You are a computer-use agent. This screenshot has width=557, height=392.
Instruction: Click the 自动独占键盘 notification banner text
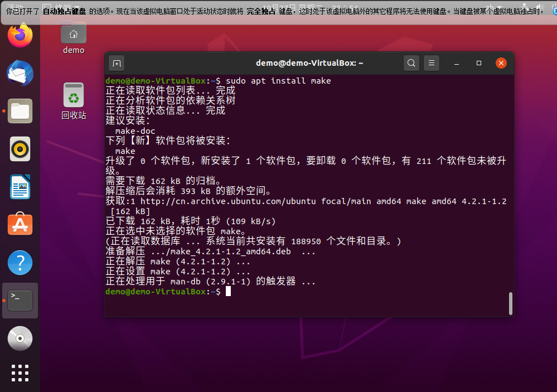[64, 11]
